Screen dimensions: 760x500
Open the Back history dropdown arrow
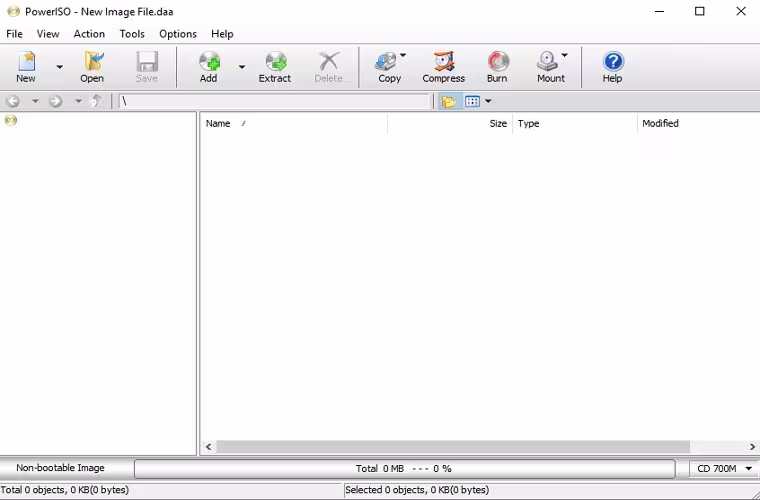pyautogui.click(x=35, y=101)
